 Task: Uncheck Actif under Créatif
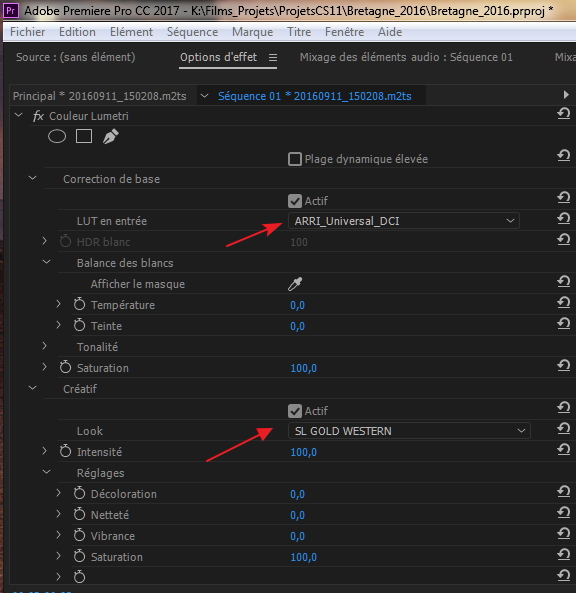[x=295, y=411]
